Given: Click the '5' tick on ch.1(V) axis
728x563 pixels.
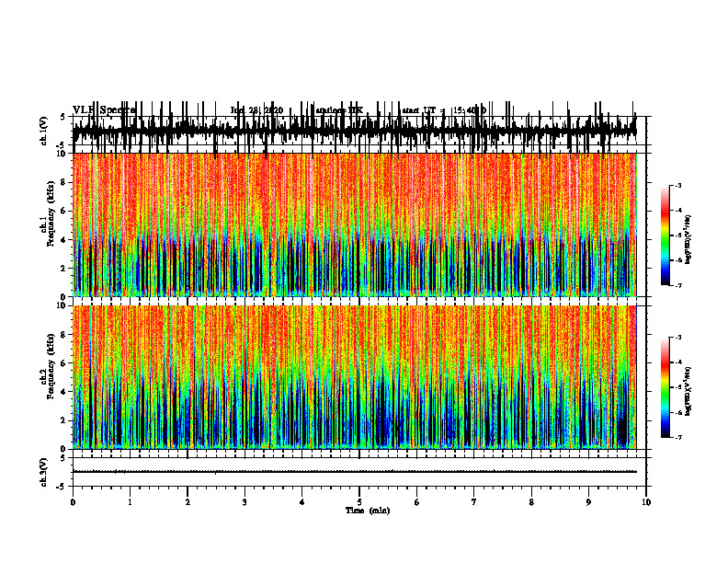Looking at the screenshot, I should pos(63,117).
